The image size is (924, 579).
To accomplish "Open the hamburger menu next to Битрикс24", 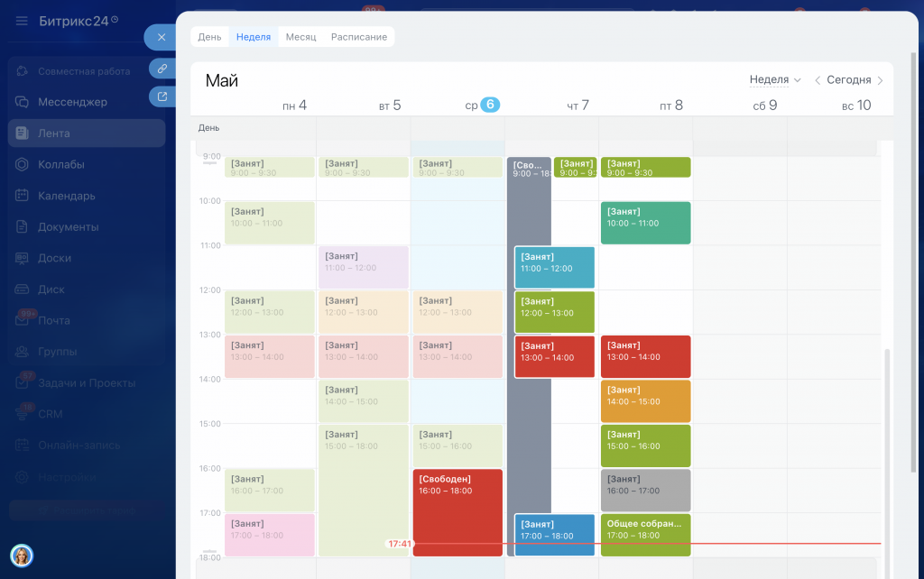I will click(22, 22).
